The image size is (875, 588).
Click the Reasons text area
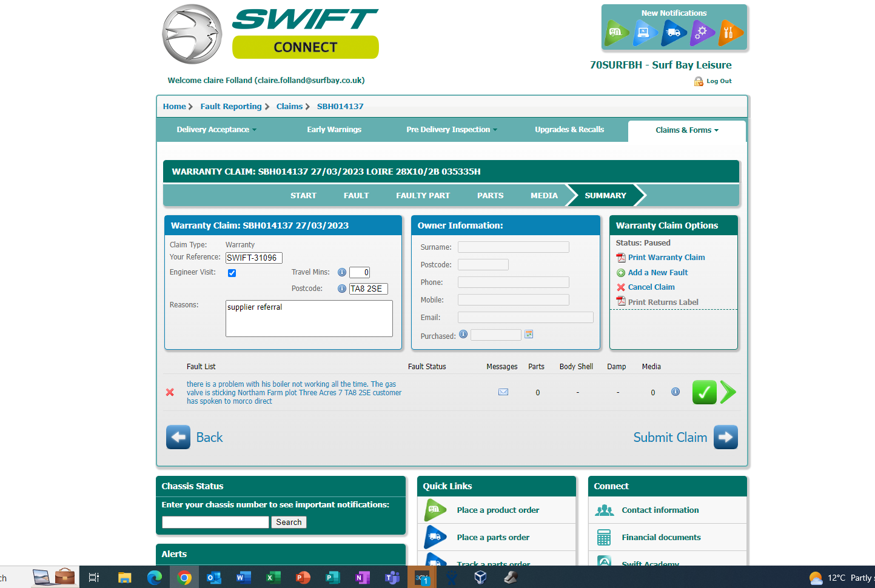(x=309, y=318)
